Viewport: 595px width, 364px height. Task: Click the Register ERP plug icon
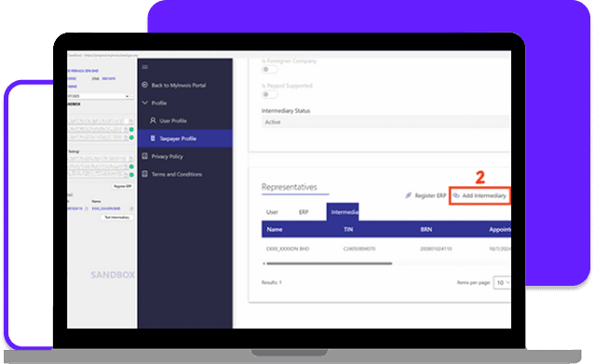(x=408, y=195)
